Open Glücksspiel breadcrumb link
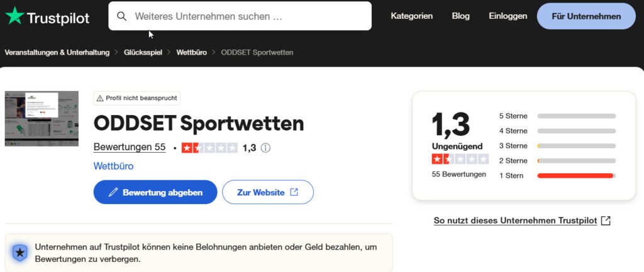 [143, 52]
